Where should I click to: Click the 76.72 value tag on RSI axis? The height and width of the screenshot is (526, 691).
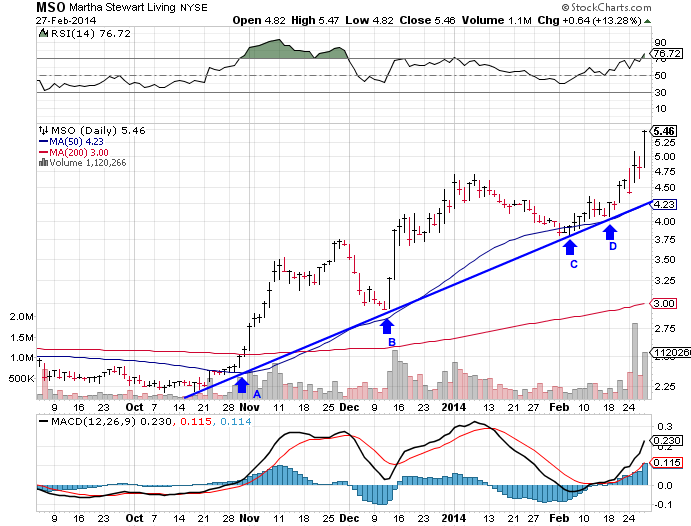pyautogui.click(x=668, y=53)
